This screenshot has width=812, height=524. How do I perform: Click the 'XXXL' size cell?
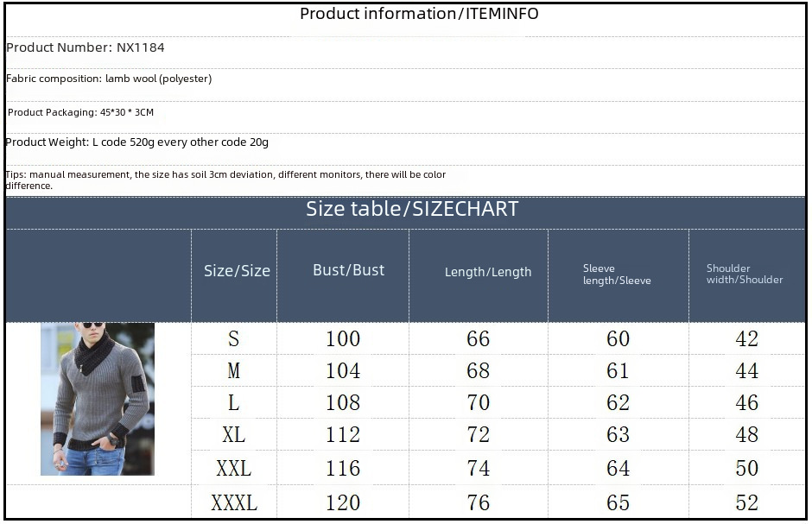(233, 502)
